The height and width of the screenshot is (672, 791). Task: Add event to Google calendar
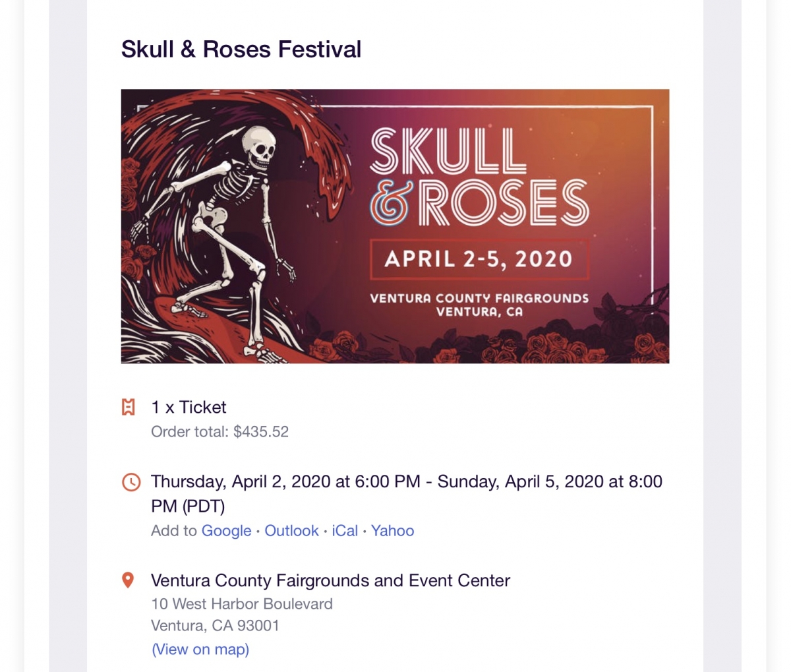pos(226,531)
